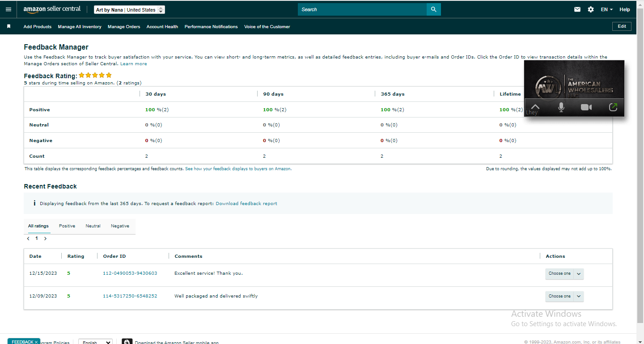Viewport: 644px width, 344px height.
Task: Switch to the Neutral feedback tab
Action: (93, 226)
